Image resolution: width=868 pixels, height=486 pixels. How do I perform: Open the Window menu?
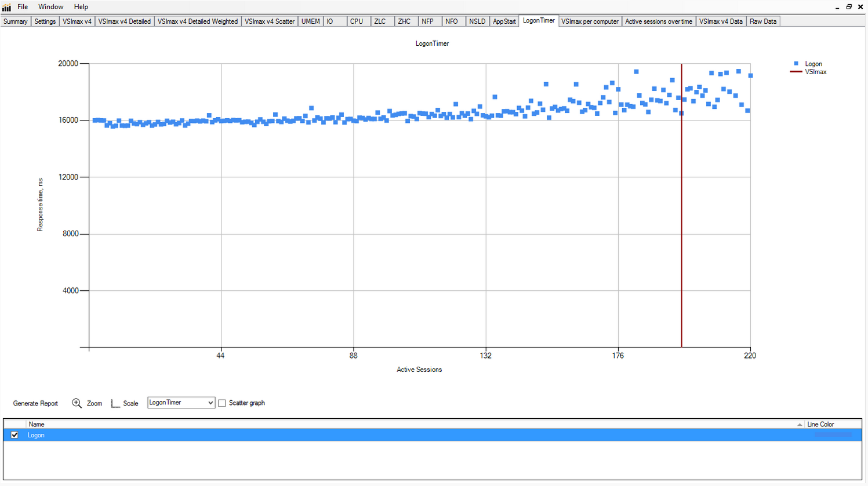pos(51,7)
